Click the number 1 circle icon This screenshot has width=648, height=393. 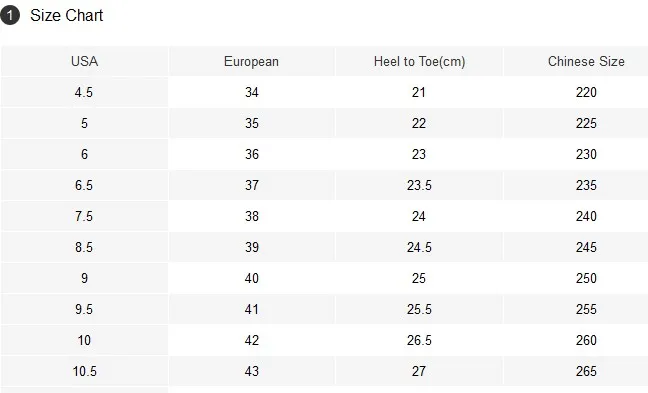pyautogui.click(x=10, y=16)
